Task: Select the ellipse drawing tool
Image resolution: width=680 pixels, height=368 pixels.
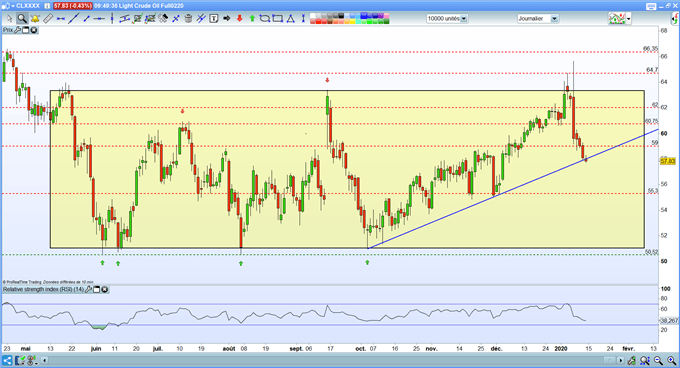Action: (x=265, y=19)
